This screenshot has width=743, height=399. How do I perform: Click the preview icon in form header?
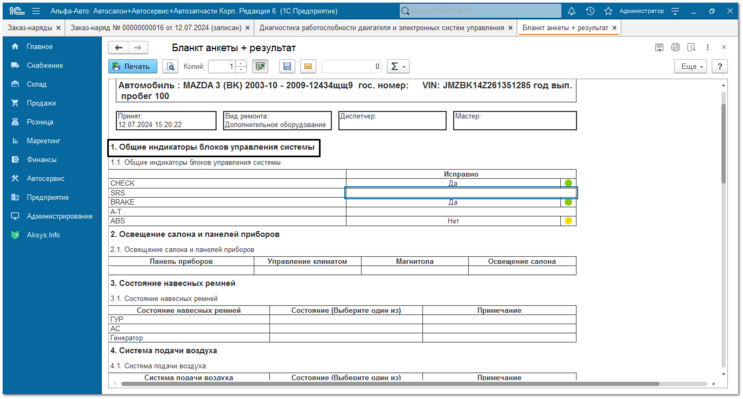[x=691, y=47]
